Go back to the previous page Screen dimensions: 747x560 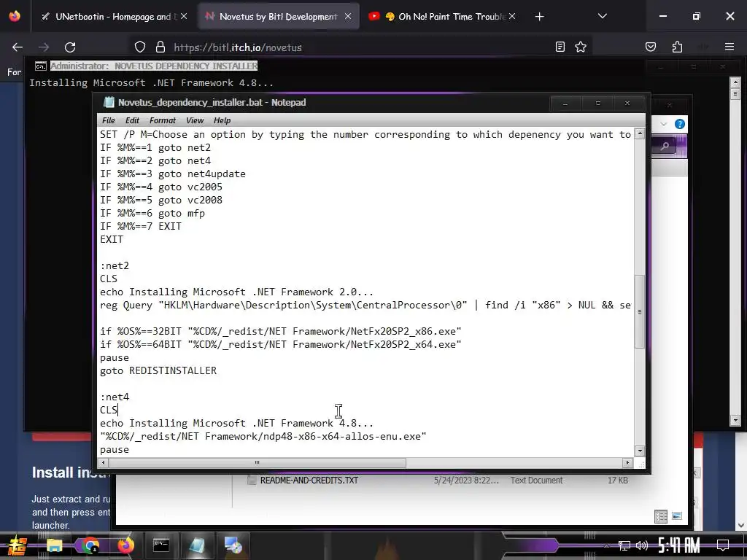click(x=18, y=47)
